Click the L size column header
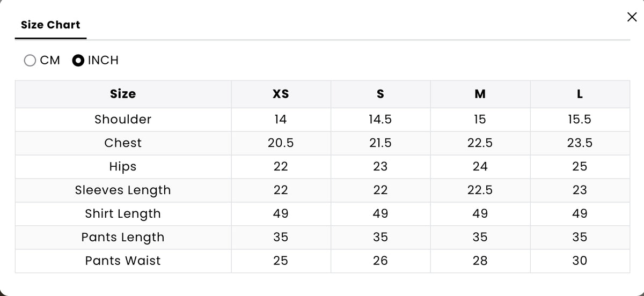Image resolution: width=644 pixels, height=296 pixels. click(580, 94)
